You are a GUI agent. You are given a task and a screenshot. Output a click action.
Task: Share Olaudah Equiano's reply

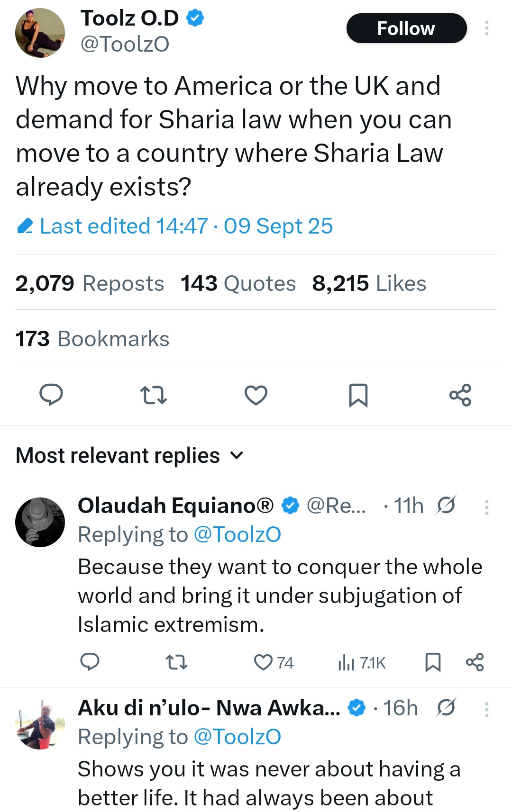pyautogui.click(x=475, y=662)
